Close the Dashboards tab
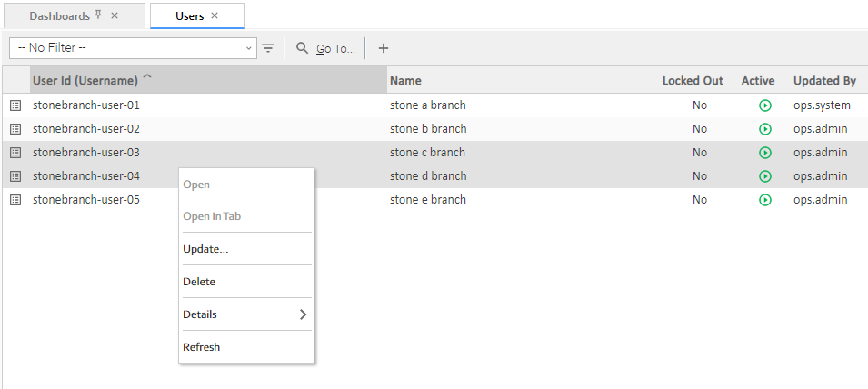The height and width of the screenshot is (389, 868). (114, 16)
